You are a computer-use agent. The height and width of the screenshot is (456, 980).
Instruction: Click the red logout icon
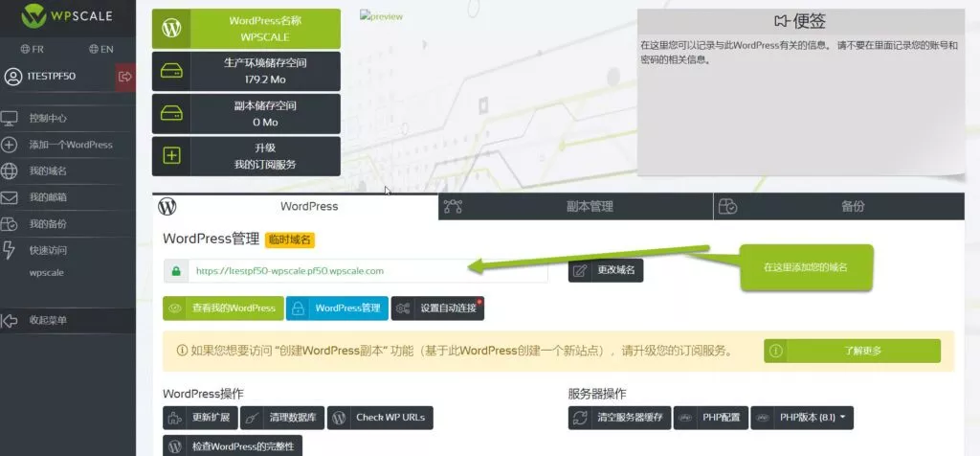(125, 77)
